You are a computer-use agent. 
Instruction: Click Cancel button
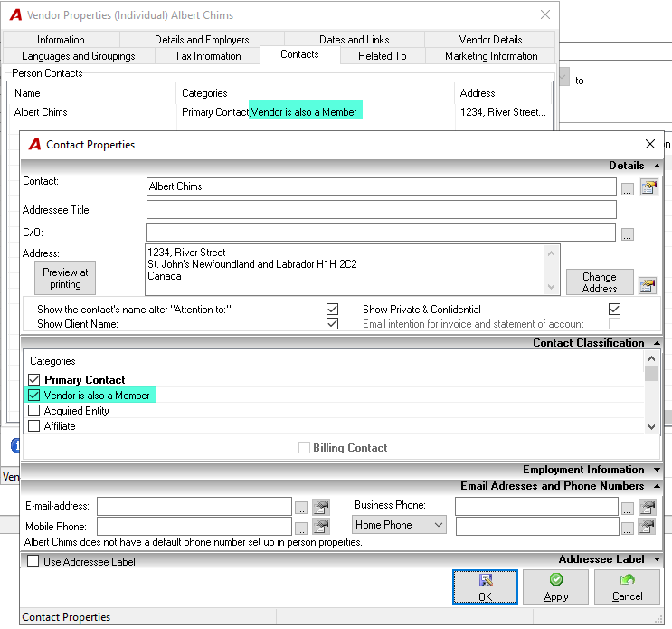tap(627, 587)
